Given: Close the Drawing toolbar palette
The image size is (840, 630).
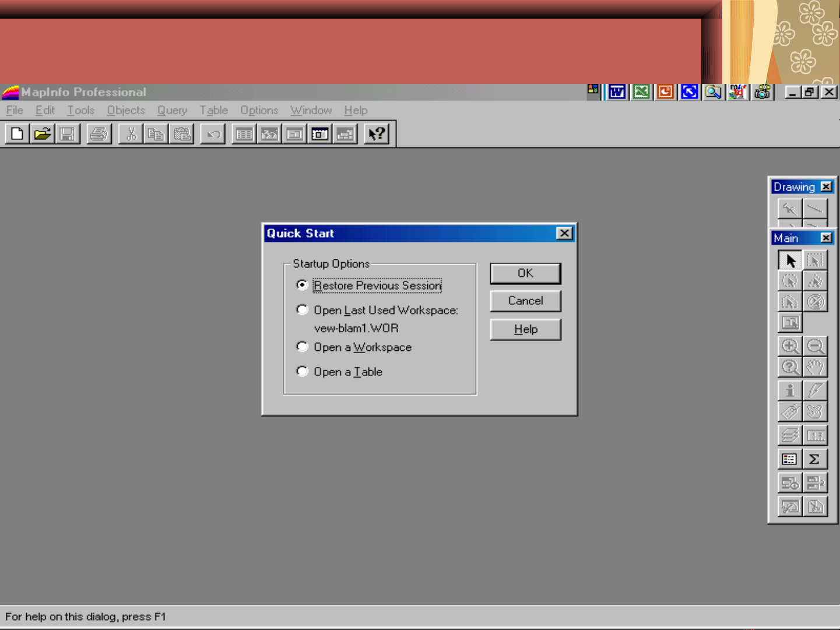Looking at the screenshot, I should 826,186.
